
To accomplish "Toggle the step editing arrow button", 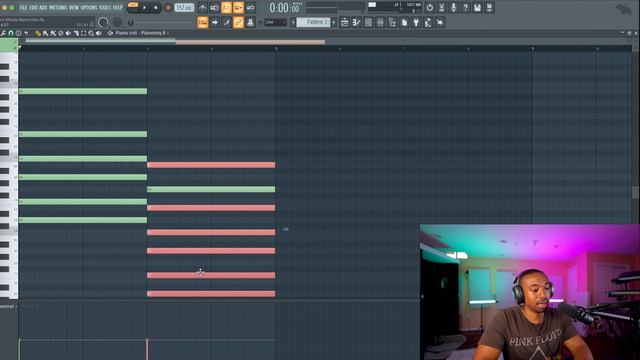I will [x=215, y=22].
